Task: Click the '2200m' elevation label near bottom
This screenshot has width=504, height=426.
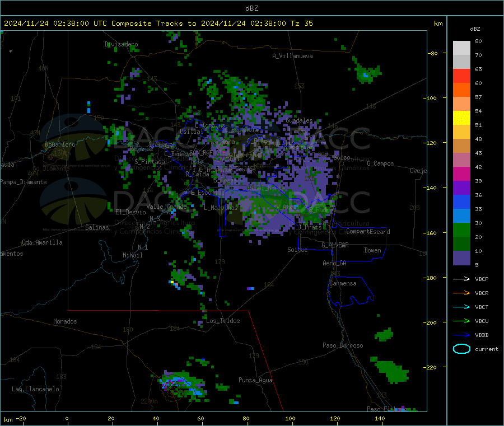Action: pyautogui.click(x=149, y=401)
